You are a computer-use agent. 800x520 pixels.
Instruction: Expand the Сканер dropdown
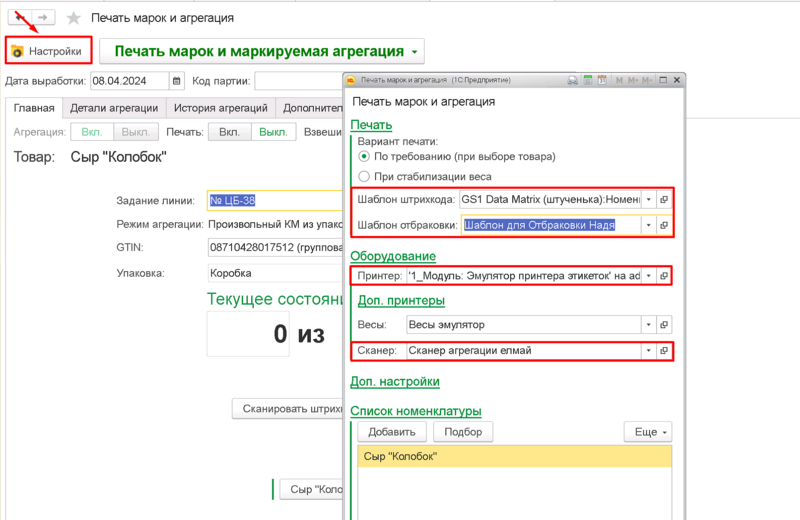(x=648, y=351)
